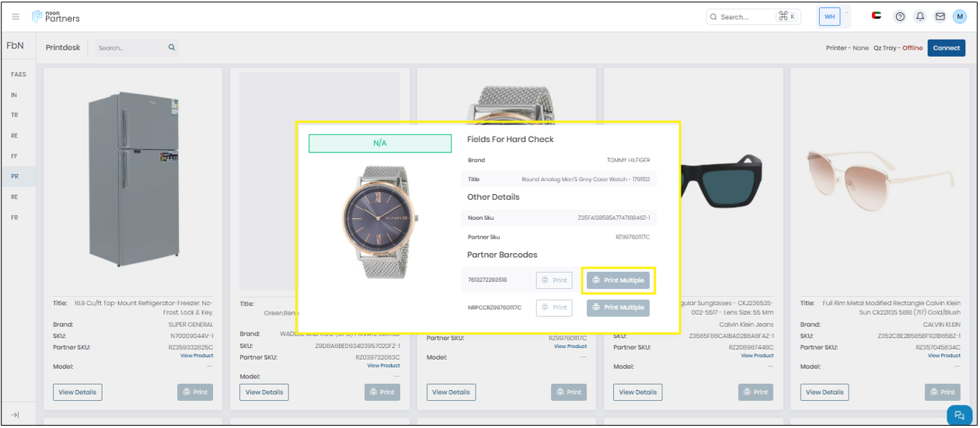
Task: Click Print Multiple for barcode 7613272293518
Action: click(618, 280)
